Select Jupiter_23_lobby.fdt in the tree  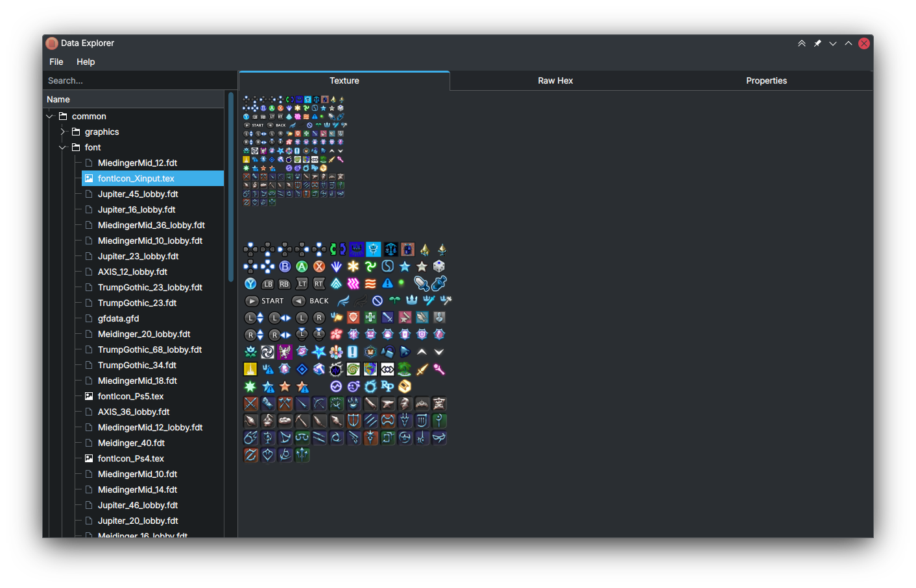click(x=138, y=256)
